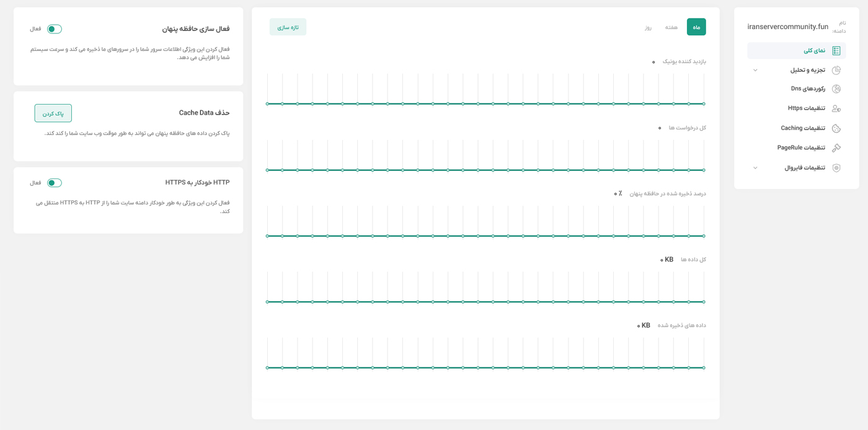This screenshot has width=868, height=430.
Task: Expand the تجزیه و تحلیل submenu chevron
Action: pos(755,71)
